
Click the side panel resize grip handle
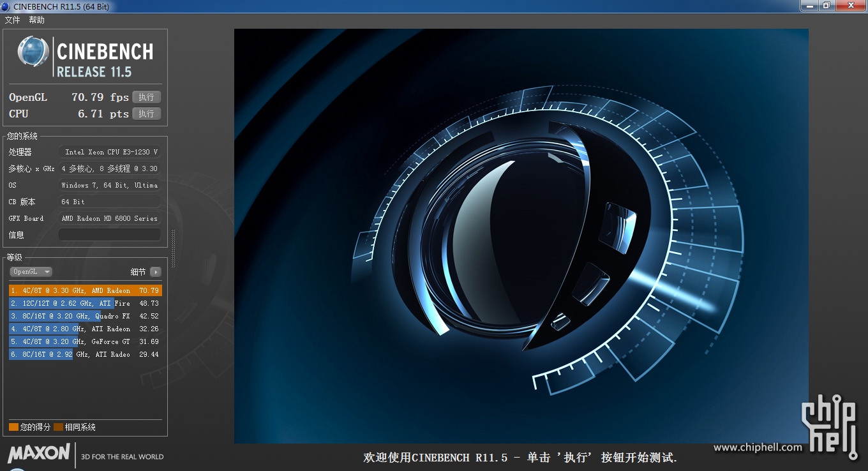click(173, 248)
